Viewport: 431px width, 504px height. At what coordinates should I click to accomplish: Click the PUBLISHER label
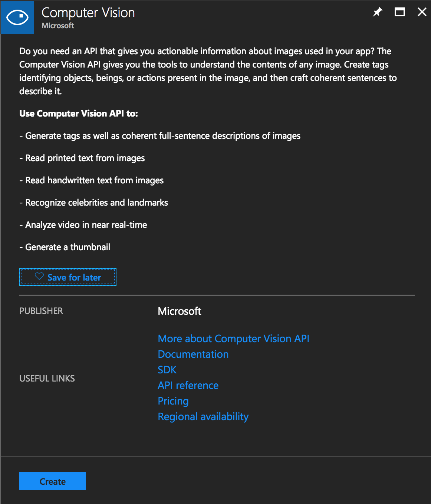[41, 311]
